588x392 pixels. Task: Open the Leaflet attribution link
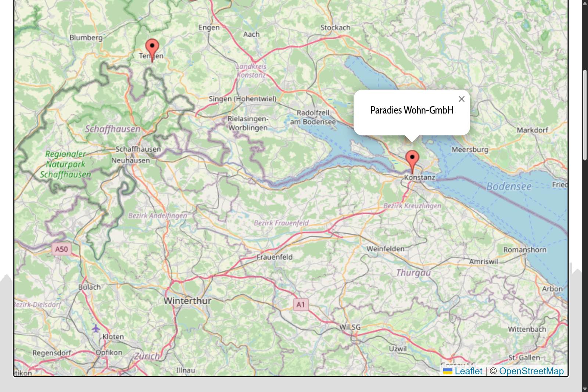[x=468, y=371]
